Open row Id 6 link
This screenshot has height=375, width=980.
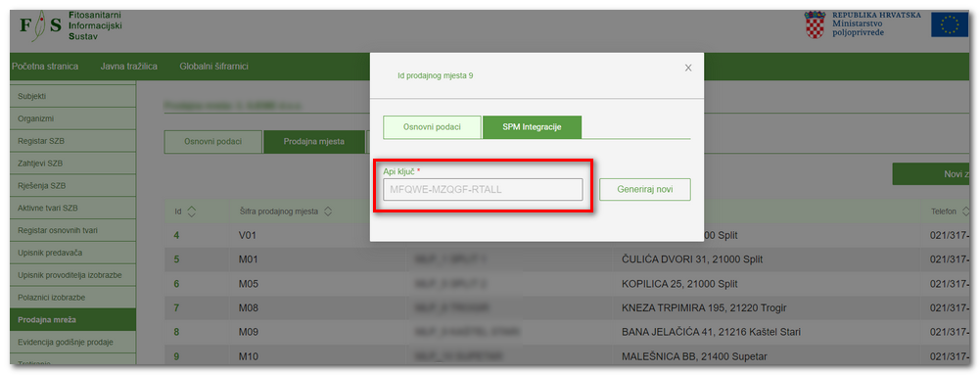point(176,284)
